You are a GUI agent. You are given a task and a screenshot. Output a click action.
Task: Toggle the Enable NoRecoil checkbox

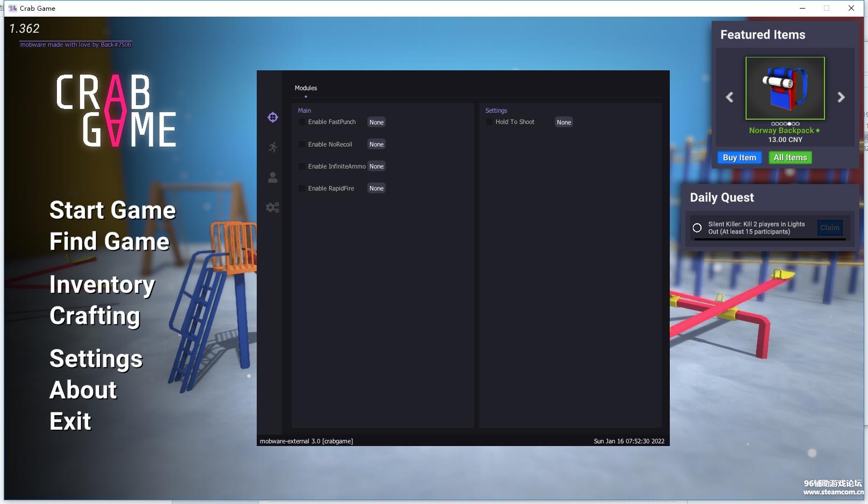coord(302,144)
